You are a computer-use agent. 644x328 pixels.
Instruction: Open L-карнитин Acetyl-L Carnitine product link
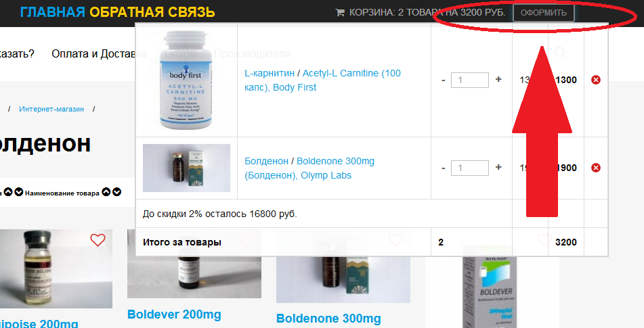point(322,80)
